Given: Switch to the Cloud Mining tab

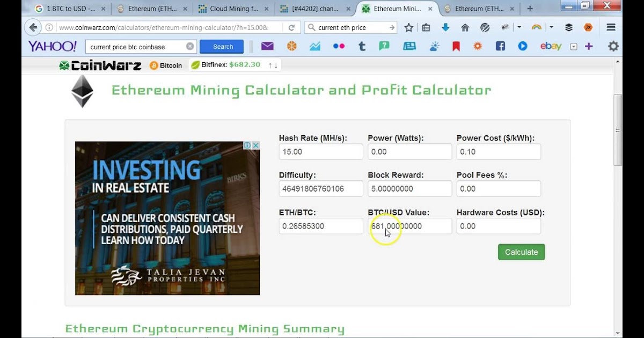Looking at the screenshot, I should tap(234, 9).
